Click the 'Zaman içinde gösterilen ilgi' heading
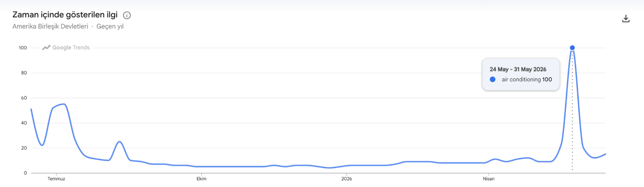The image size is (644, 187). (65, 15)
